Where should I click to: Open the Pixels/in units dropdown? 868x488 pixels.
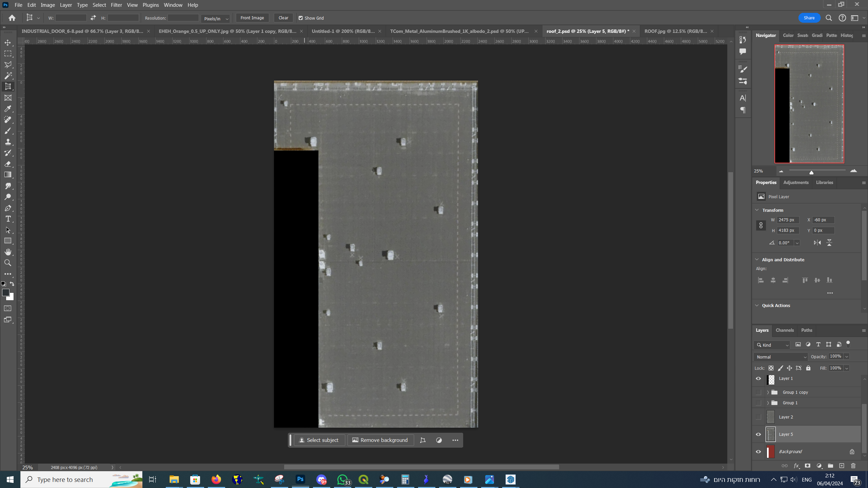(216, 19)
